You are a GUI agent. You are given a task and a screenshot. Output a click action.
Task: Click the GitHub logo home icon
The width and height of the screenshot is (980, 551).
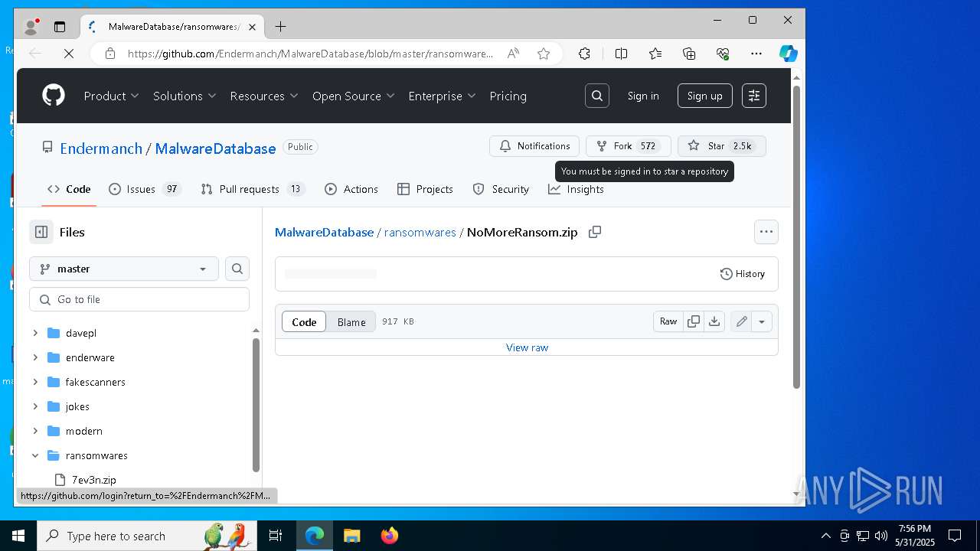[54, 96]
